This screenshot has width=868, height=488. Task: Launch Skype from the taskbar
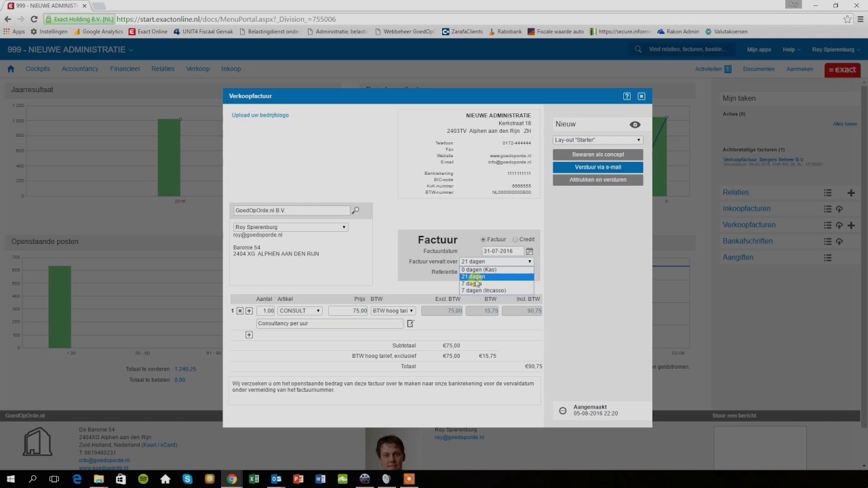point(187,479)
